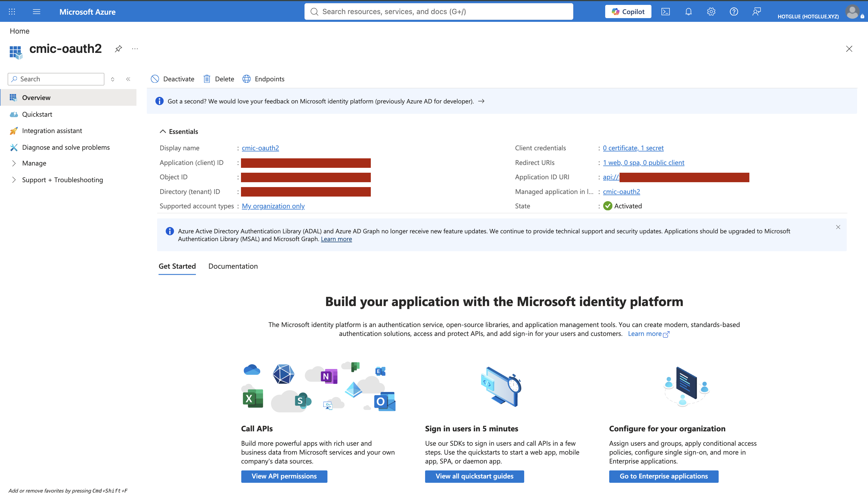Dismiss the ADAL notice banner

[838, 227]
